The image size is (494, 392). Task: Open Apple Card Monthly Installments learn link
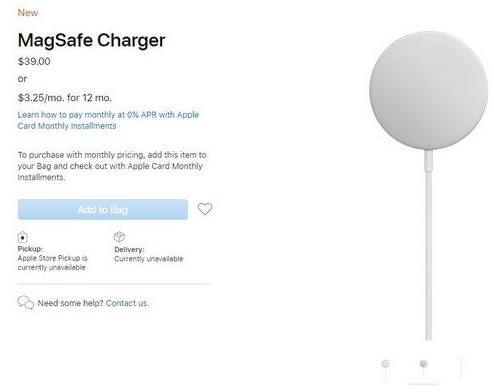pyautogui.click(x=108, y=120)
